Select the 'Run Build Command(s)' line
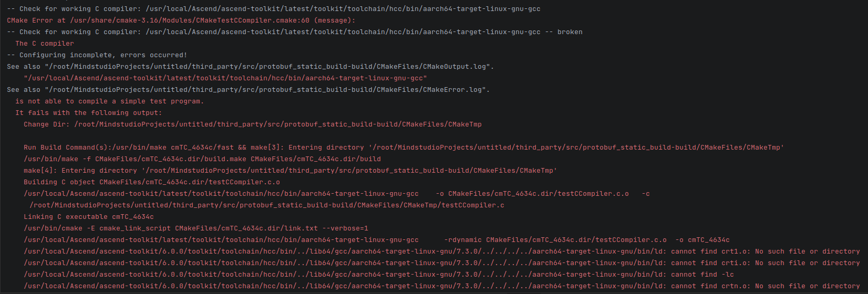This screenshot has width=868, height=294. [x=404, y=148]
